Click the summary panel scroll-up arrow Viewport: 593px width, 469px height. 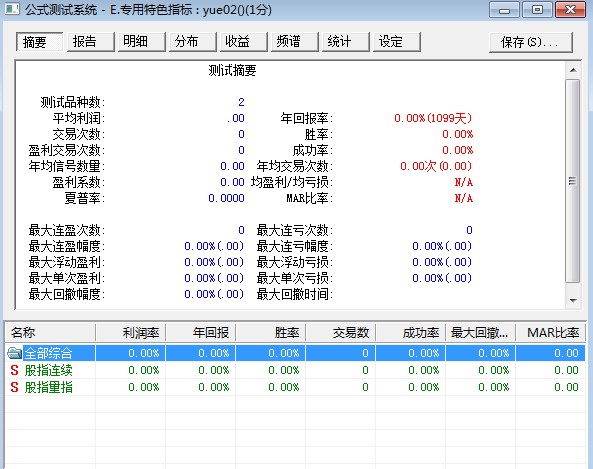573,70
